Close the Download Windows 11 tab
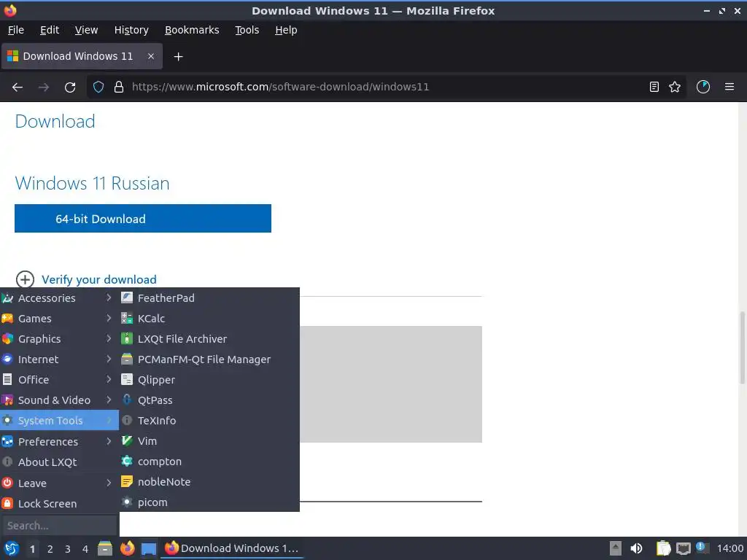 [x=151, y=56]
